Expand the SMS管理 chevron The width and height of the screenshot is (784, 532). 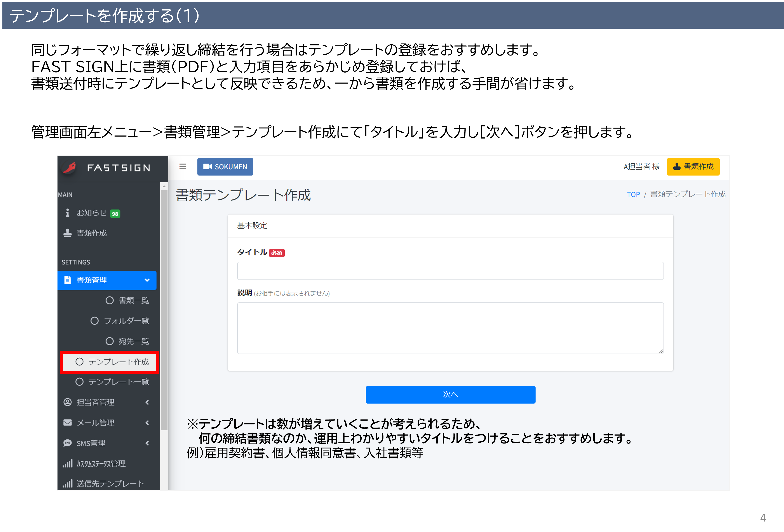[147, 443]
